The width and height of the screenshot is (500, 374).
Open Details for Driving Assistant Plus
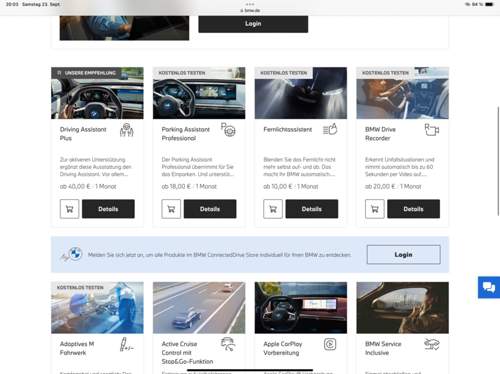pos(108,209)
